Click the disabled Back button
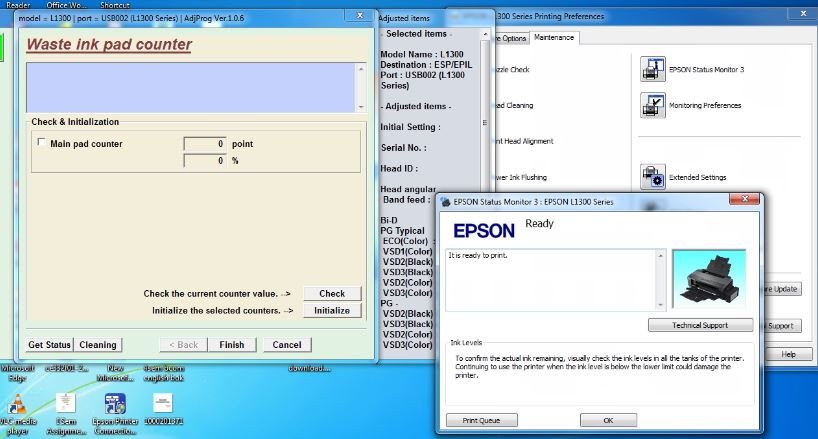 coord(183,345)
